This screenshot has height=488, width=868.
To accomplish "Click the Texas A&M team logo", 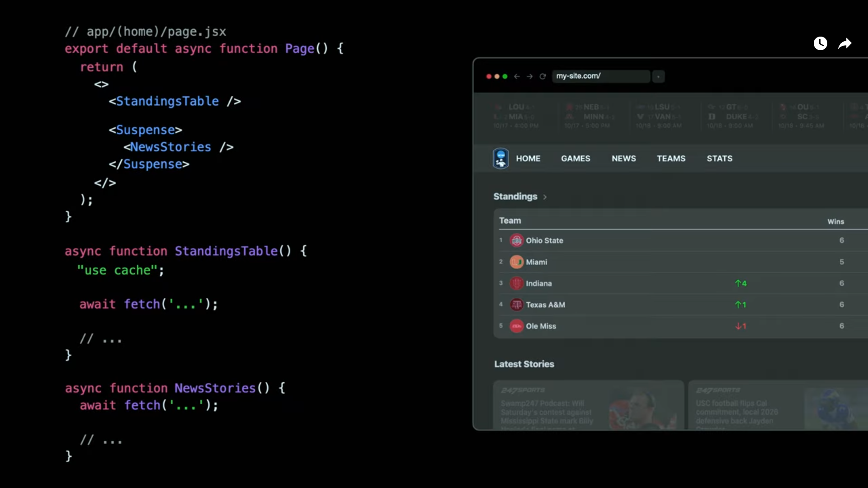I will pos(516,305).
